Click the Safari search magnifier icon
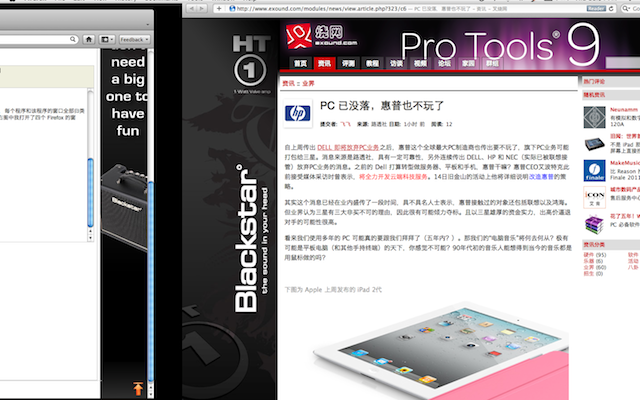 pyautogui.click(x=625, y=9)
